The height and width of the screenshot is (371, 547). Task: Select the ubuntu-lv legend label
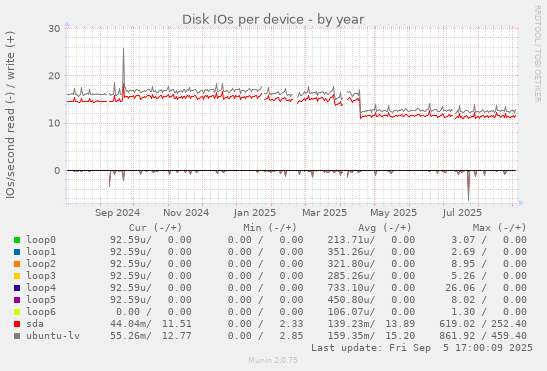point(53,336)
